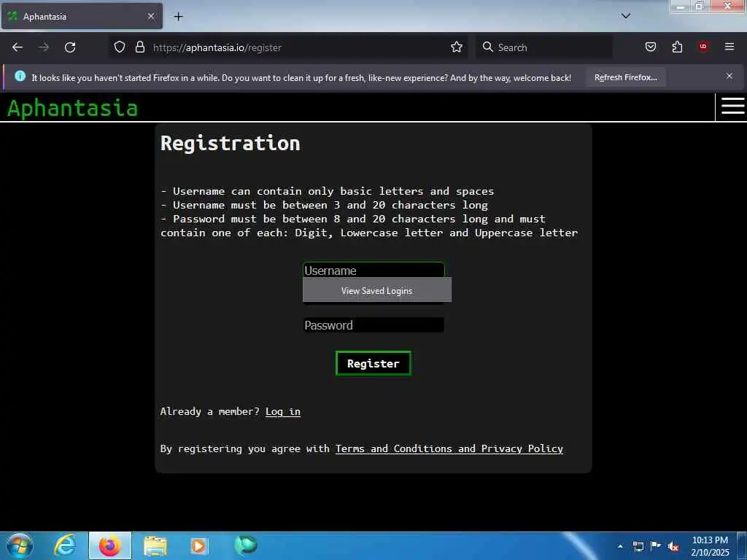Launch Internet Explorer from the taskbar
The height and width of the screenshot is (560, 747).
click(x=64, y=545)
